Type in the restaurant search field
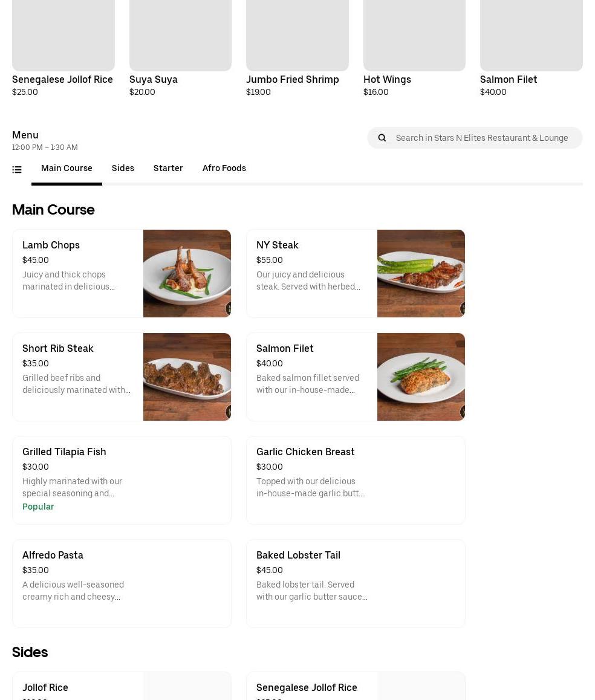This screenshot has height=700, width=595. pyautogui.click(x=482, y=138)
